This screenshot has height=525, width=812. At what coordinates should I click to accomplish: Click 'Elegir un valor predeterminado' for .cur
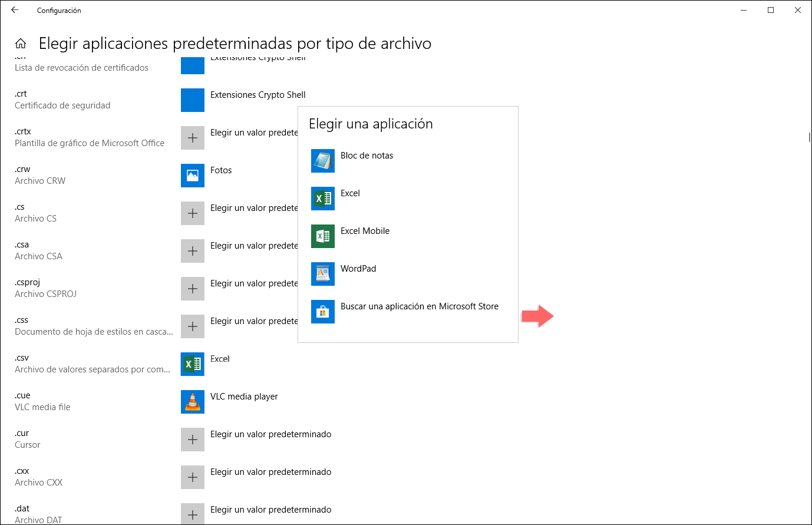click(271, 434)
